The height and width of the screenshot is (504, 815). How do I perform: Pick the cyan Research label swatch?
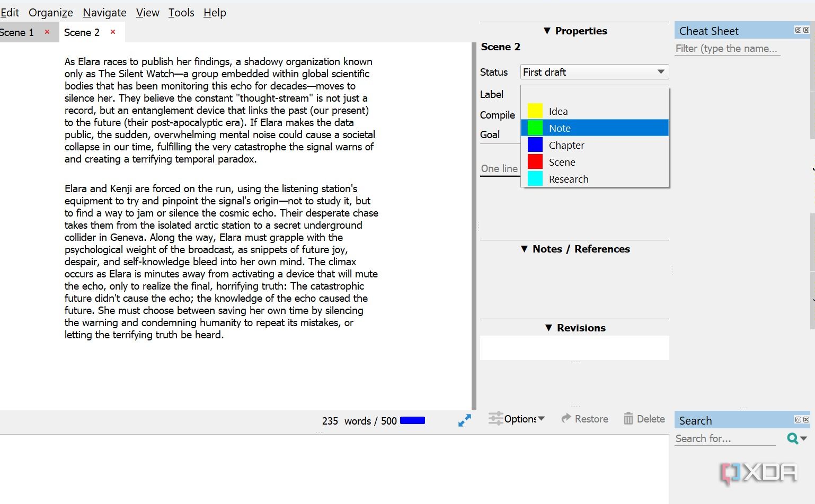[x=535, y=179]
